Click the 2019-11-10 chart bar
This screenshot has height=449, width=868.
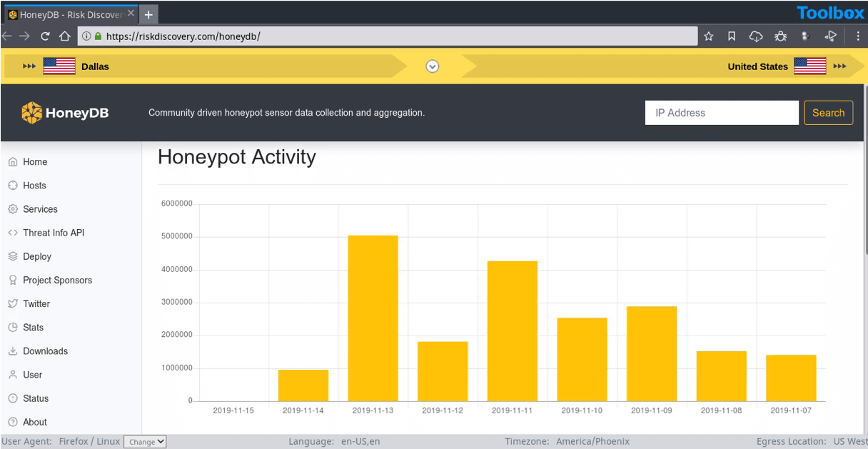[x=582, y=360]
